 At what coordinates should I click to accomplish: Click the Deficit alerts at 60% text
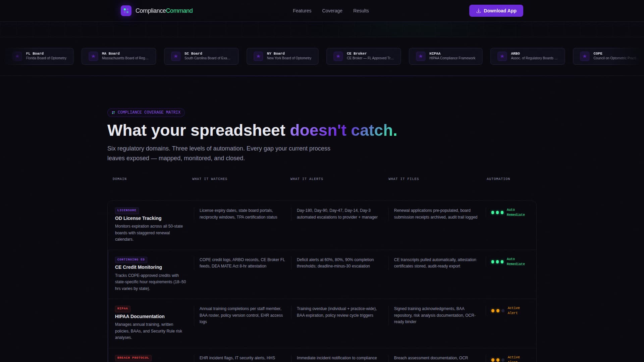coord(335,263)
